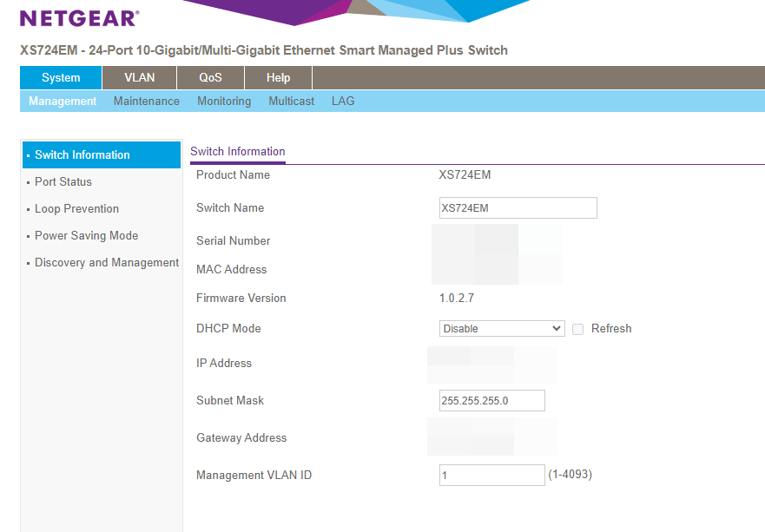Click the Switch Information section heading
Image resolution: width=765 pixels, height=532 pixels.
point(238,152)
